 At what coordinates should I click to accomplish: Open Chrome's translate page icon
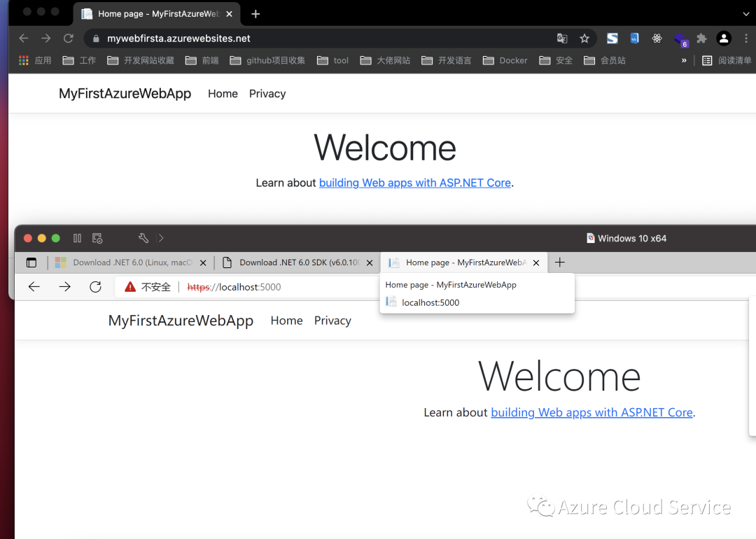point(562,38)
